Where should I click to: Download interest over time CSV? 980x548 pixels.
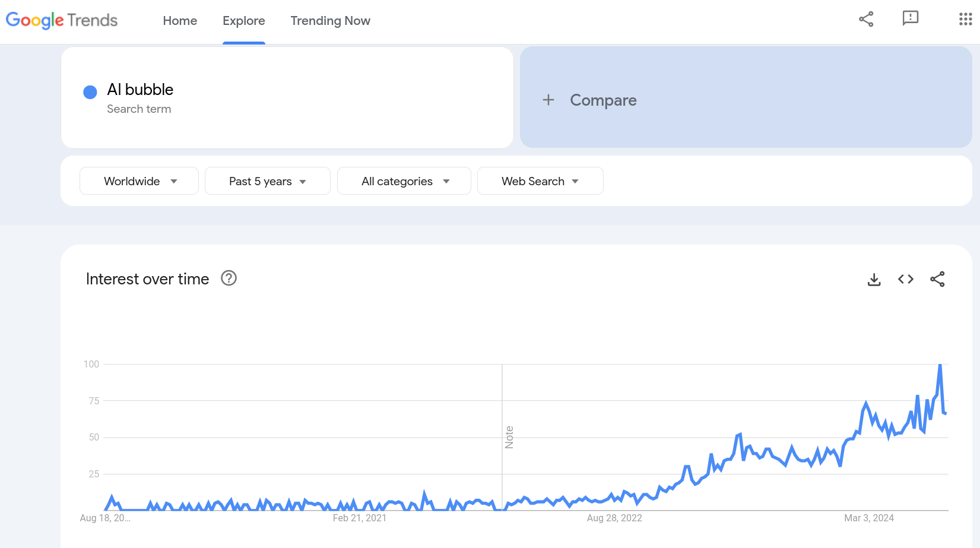tap(874, 279)
